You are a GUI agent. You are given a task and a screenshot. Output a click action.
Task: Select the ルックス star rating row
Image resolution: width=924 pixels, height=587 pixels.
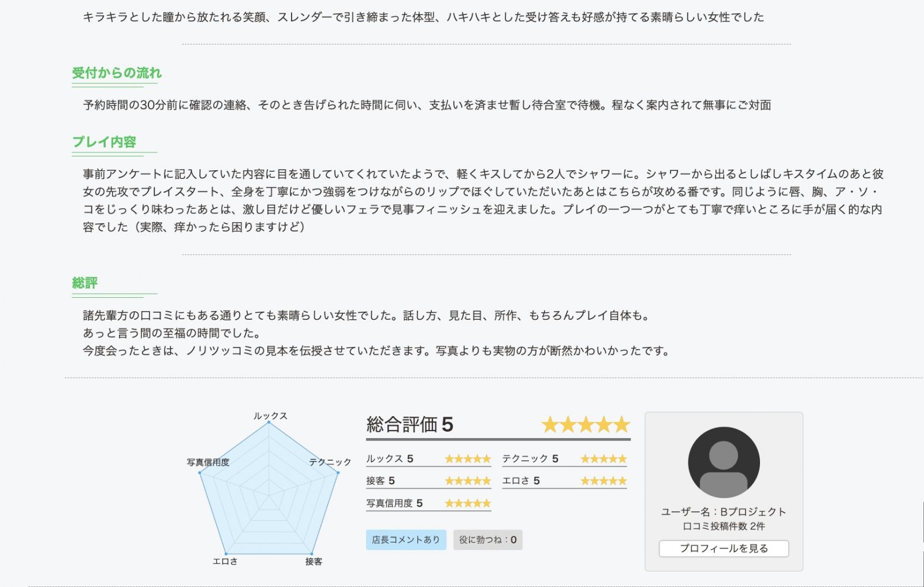pyautogui.click(x=428, y=459)
